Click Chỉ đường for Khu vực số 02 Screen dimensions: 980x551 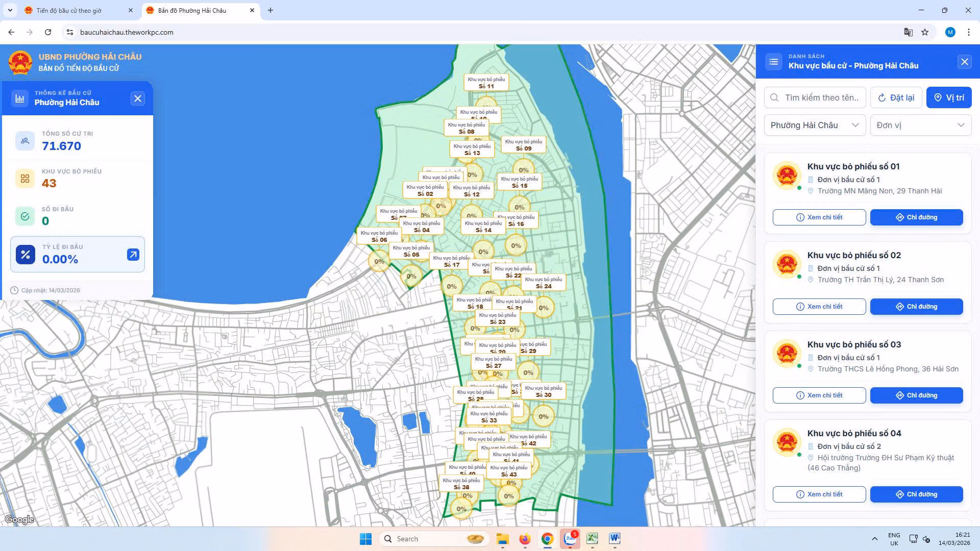coord(916,307)
